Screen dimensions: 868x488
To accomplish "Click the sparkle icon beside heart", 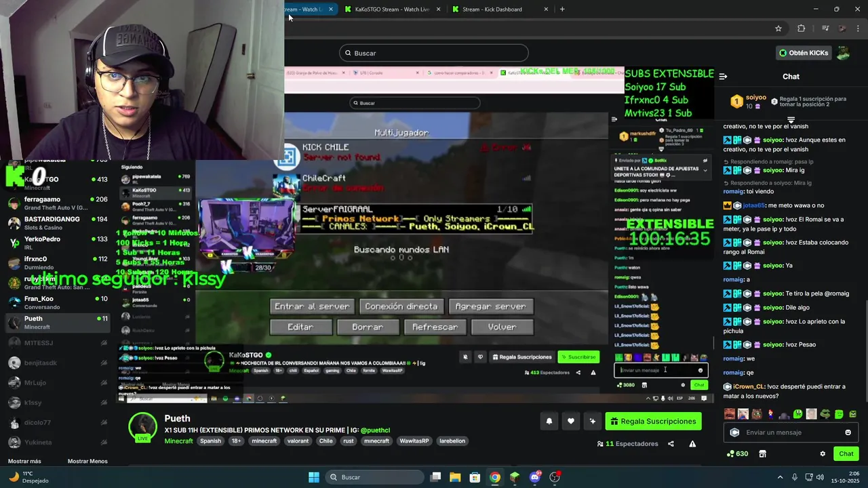I will tap(593, 422).
